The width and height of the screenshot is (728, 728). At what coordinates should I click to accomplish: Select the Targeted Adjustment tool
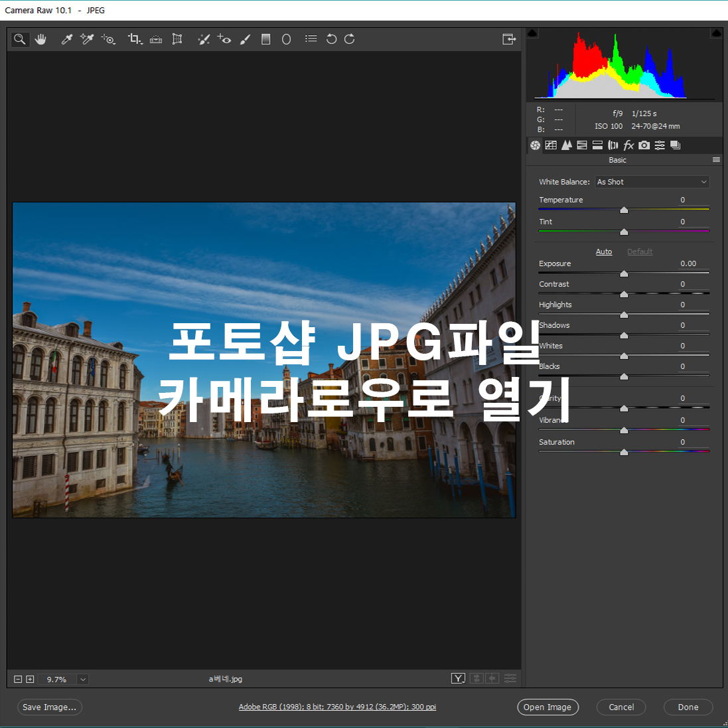click(108, 39)
